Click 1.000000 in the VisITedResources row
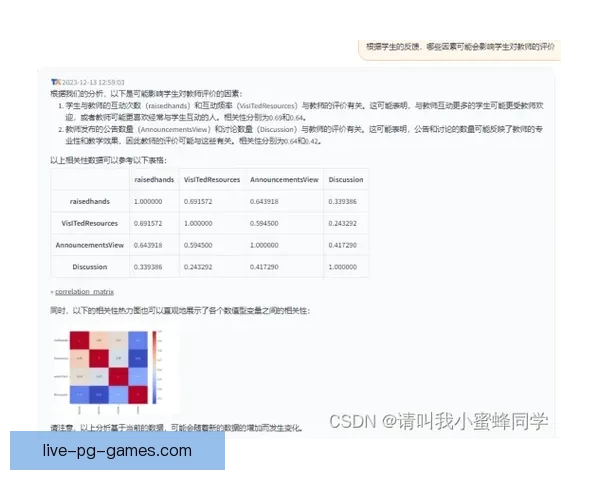 (198, 223)
